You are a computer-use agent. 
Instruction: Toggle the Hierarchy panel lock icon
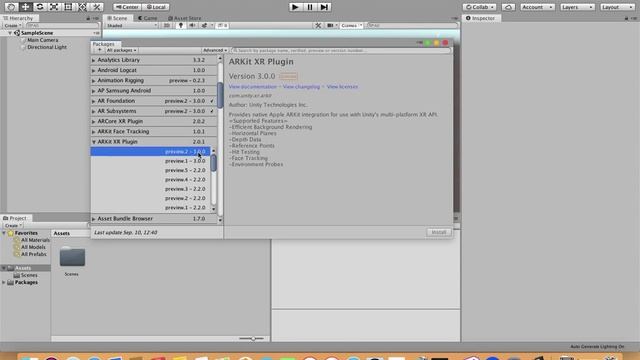[x=88, y=18]
